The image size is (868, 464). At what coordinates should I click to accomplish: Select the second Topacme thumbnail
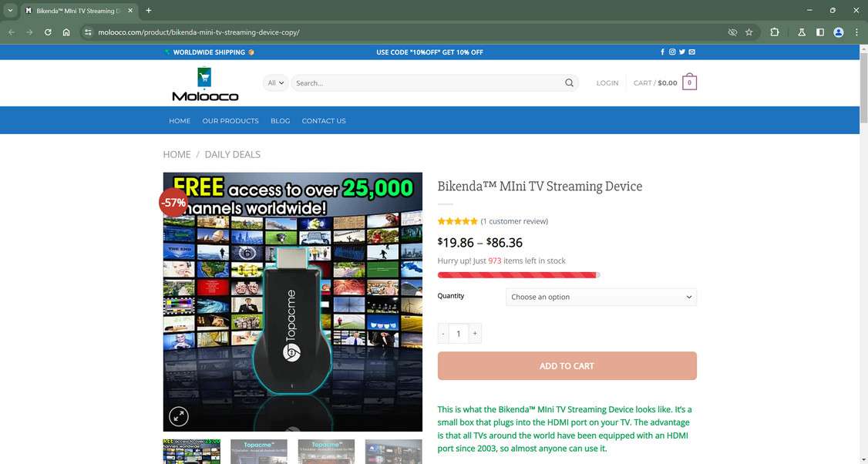[x=259, y=452]
